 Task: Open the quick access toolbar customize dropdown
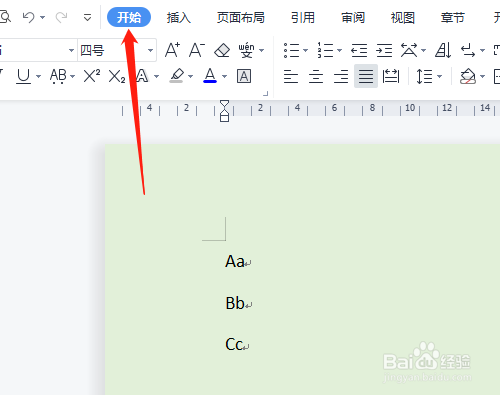tap(87, 17)
